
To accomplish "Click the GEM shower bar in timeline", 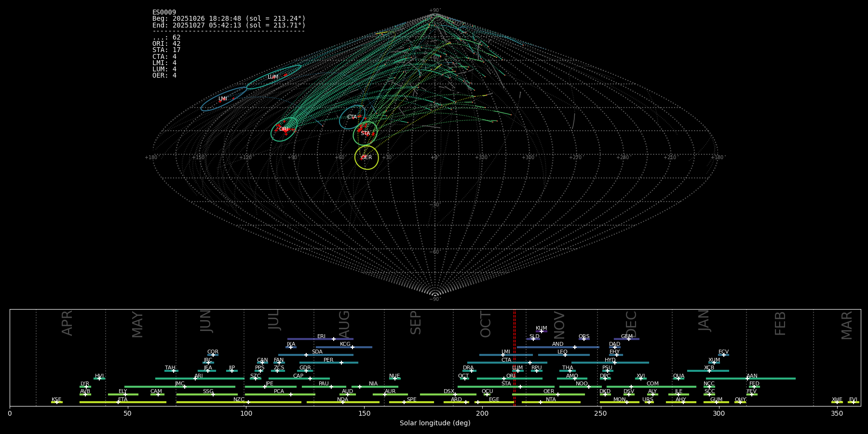I will [626, 339].
